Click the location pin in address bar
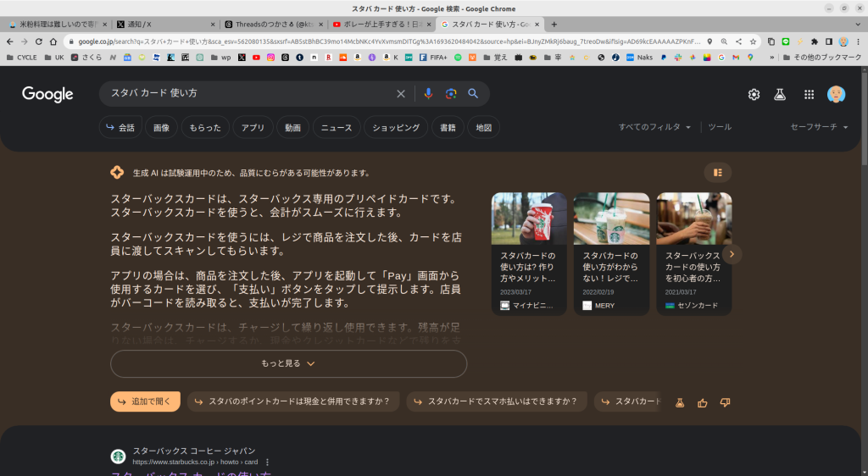The height and width of the screenshot is (476, 868). point(709,42)
